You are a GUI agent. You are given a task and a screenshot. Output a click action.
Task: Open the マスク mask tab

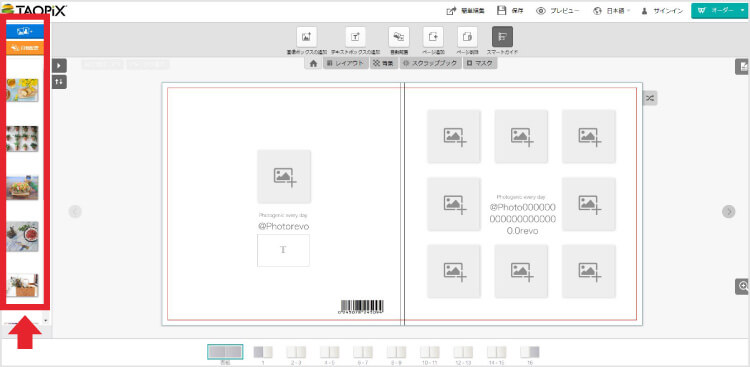click(x=480, y=63)
